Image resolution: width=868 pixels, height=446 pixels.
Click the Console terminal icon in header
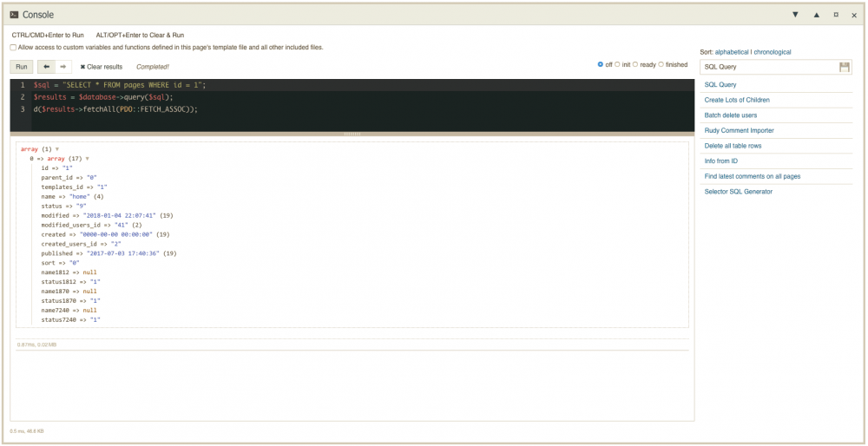[x=14, y=15]
